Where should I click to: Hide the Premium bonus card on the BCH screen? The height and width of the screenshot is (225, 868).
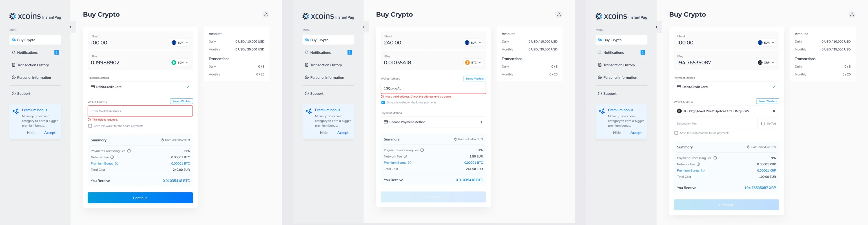31,133
